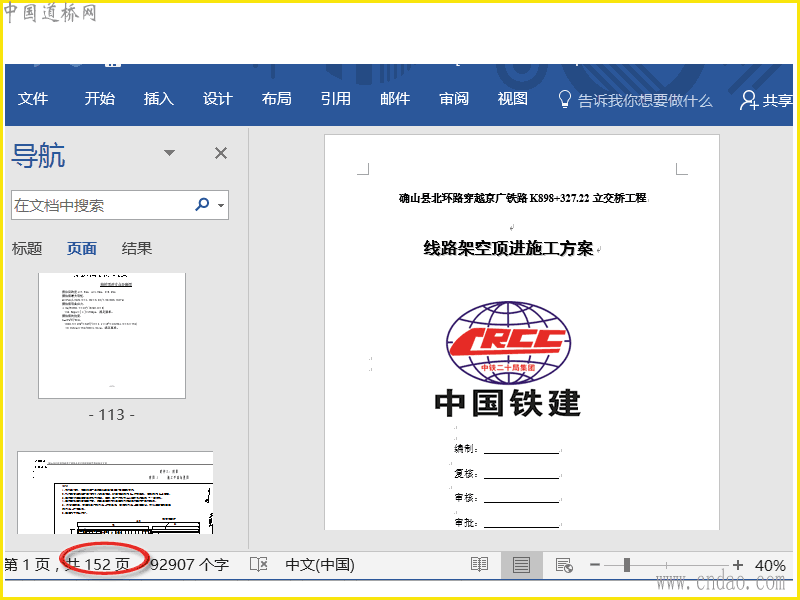Select the page 113 thumbnail
This screenshot has height=600, width=800.
112,335
